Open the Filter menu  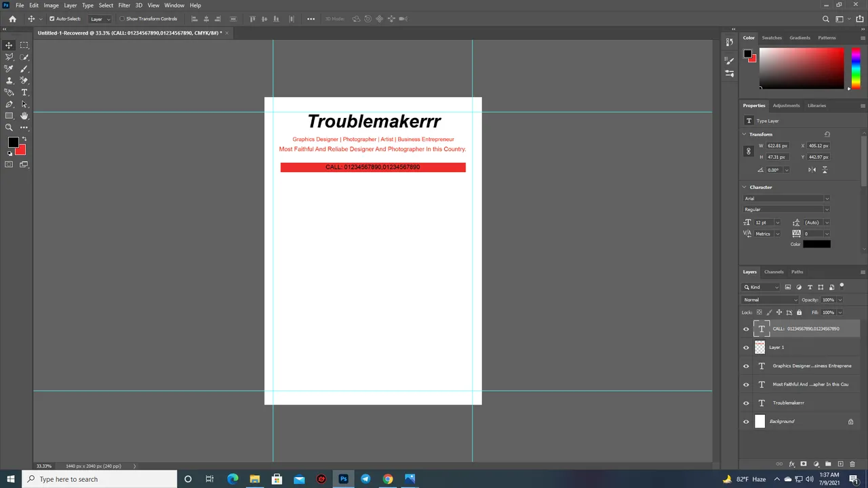tap(124, 5)
